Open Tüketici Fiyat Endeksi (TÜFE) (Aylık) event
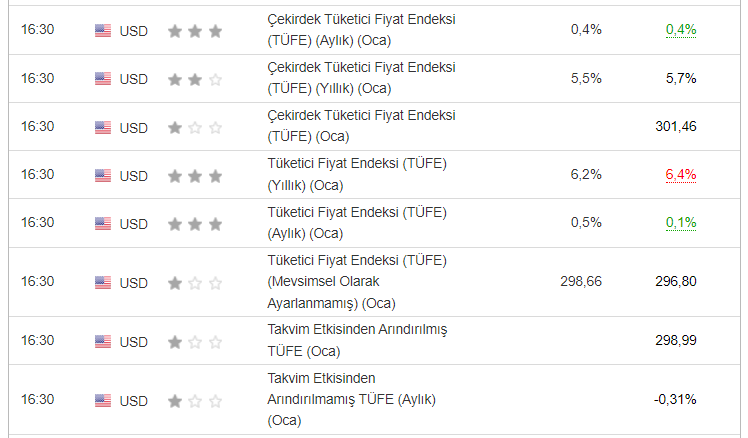 tap(356, 223)
